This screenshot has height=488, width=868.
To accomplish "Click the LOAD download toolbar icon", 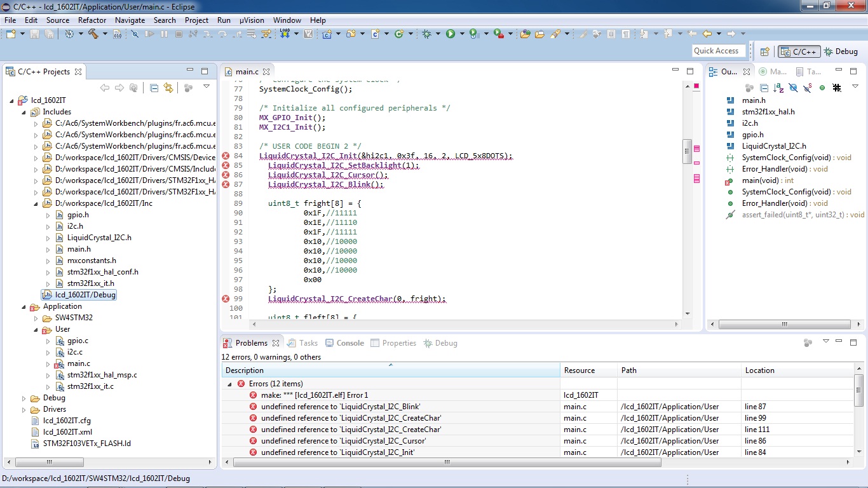I will click(285, 33).
